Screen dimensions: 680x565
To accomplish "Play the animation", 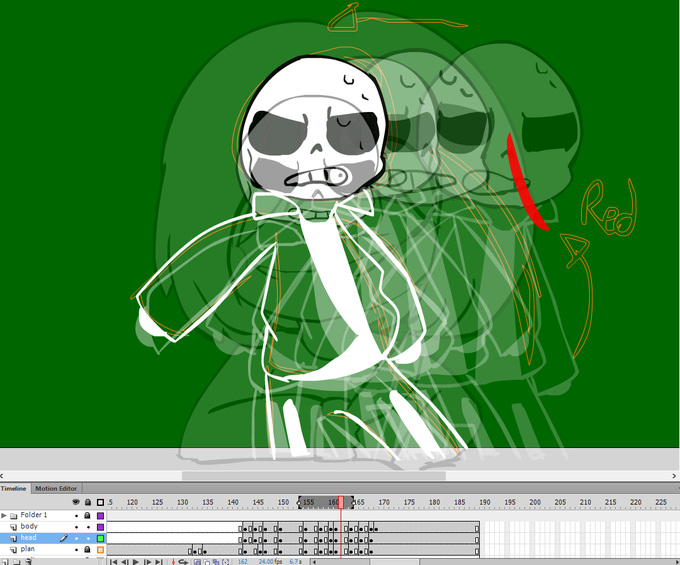I will point(136,562).
